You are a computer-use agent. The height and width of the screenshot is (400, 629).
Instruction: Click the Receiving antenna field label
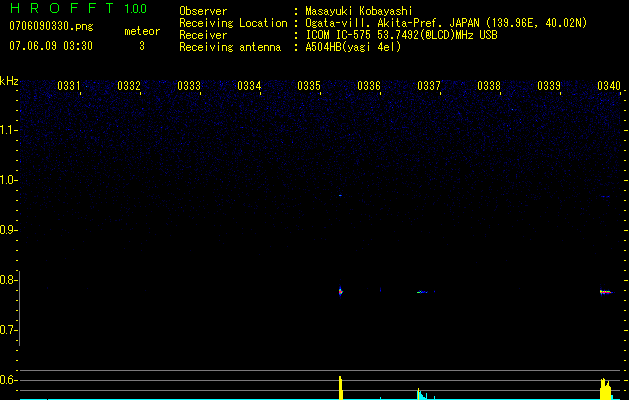230,47
